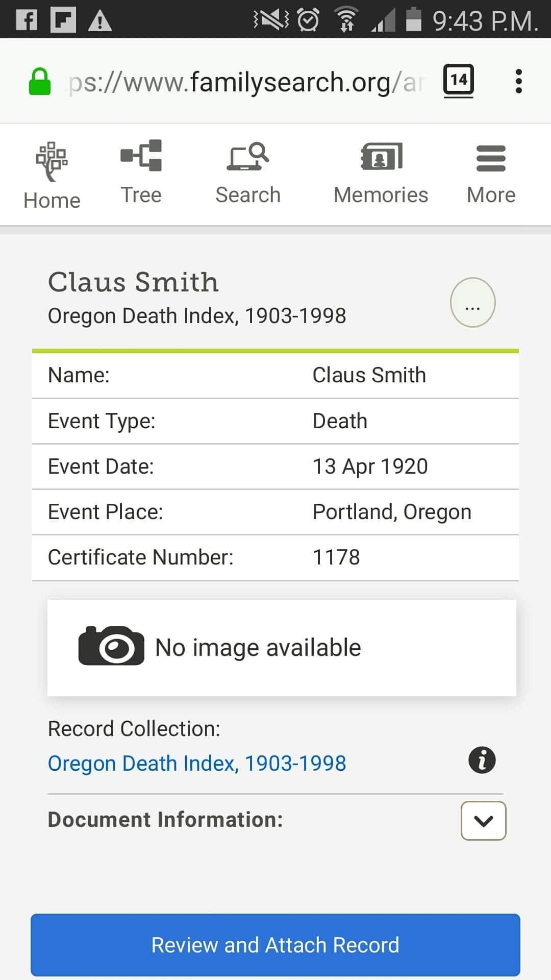Open the Tree navigation icon
Screen dimensions: 551x980
141,155
